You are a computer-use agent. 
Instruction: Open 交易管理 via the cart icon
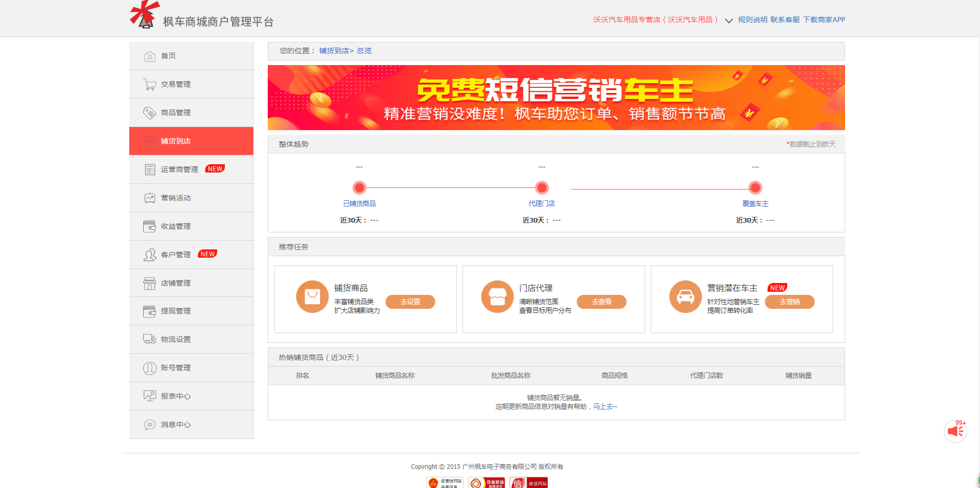(150, 84)
